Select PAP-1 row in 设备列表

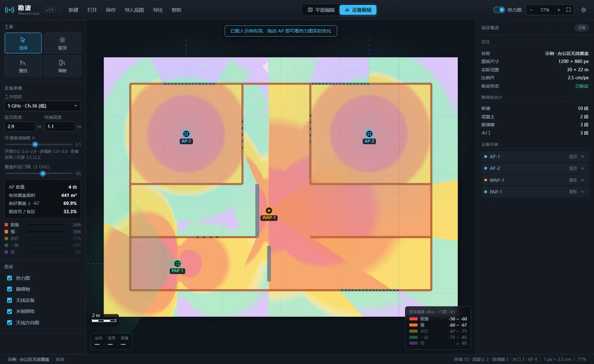535,192
